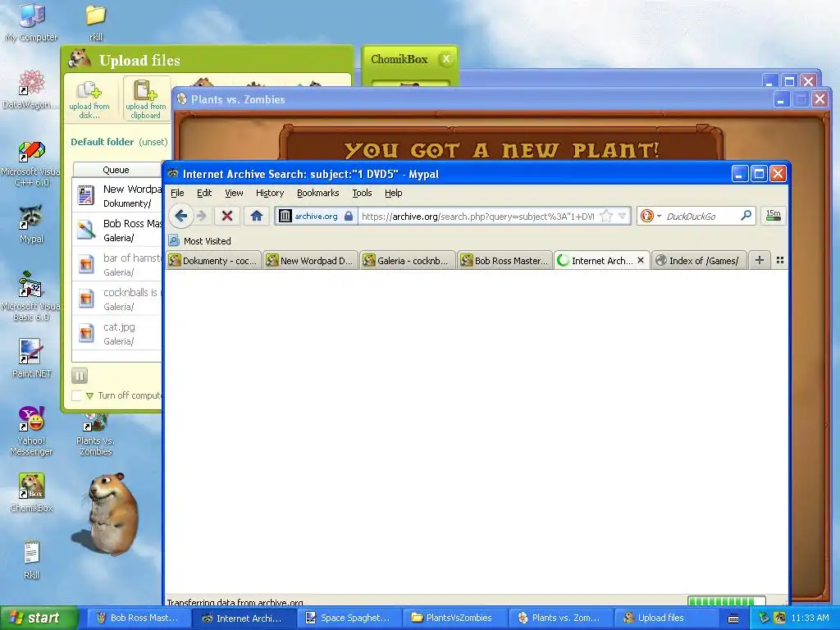This screenshot has width=840, height=630.
Task: Select New Wordpad queue item in Dokumenty
Action: click(116, 195)
